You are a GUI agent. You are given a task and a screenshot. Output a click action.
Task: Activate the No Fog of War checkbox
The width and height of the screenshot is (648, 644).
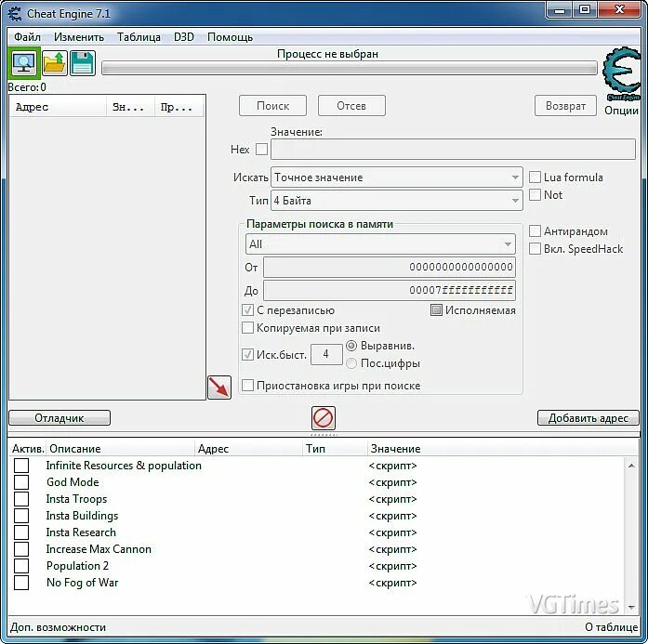point(21,583)
